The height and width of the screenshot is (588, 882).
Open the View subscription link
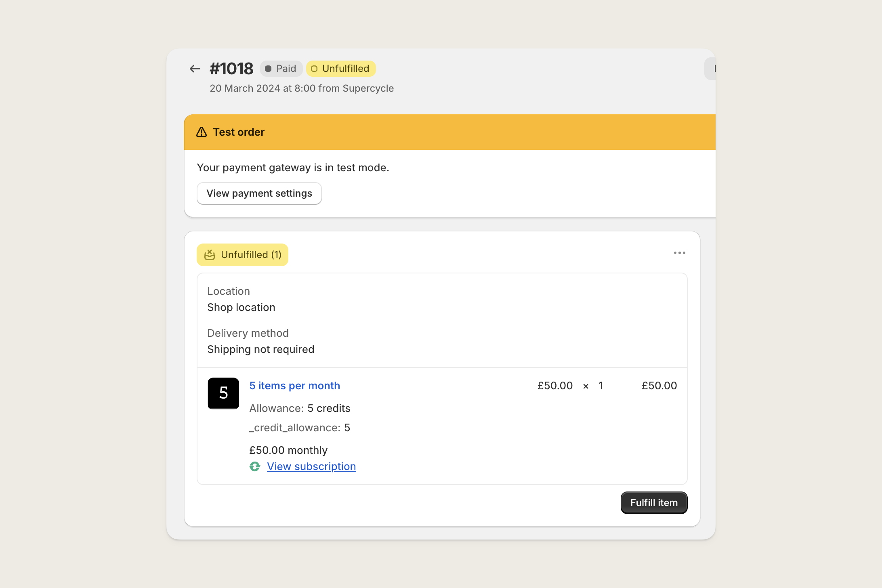pyautogui.click(x=311, y=466)
